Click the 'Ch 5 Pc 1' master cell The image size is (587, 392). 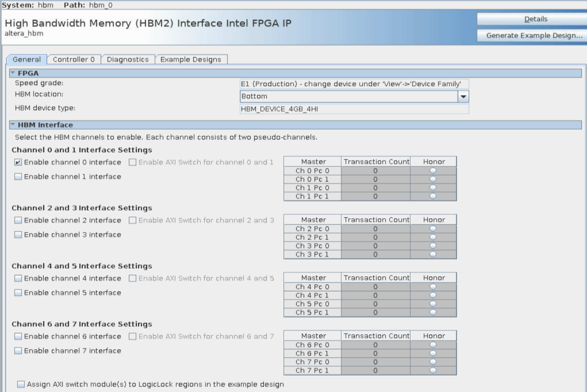313,312
